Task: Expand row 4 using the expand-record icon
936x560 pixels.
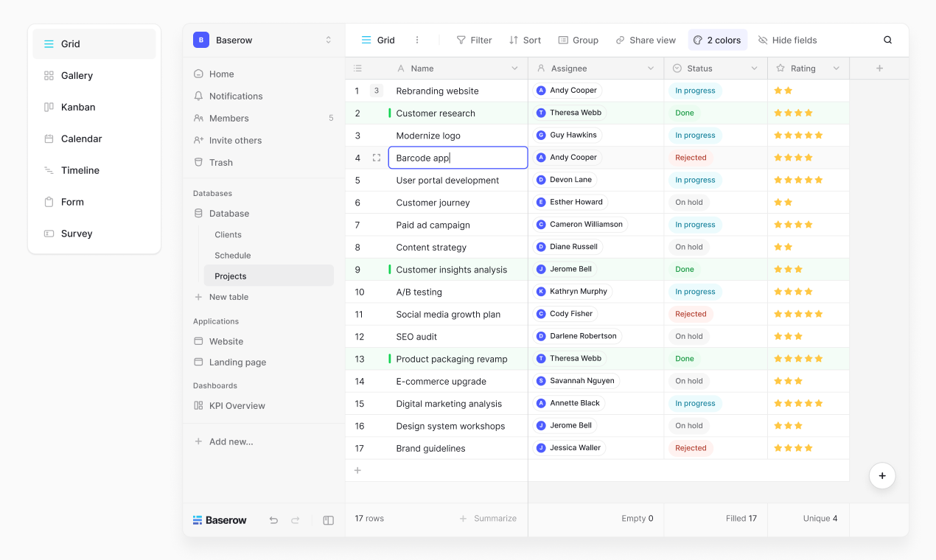Action: 376,157
